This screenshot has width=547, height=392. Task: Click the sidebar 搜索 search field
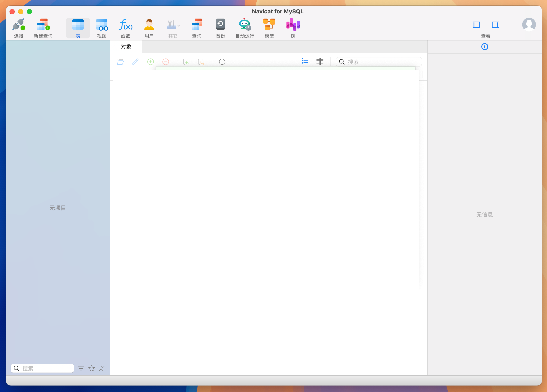pos(42,368)
